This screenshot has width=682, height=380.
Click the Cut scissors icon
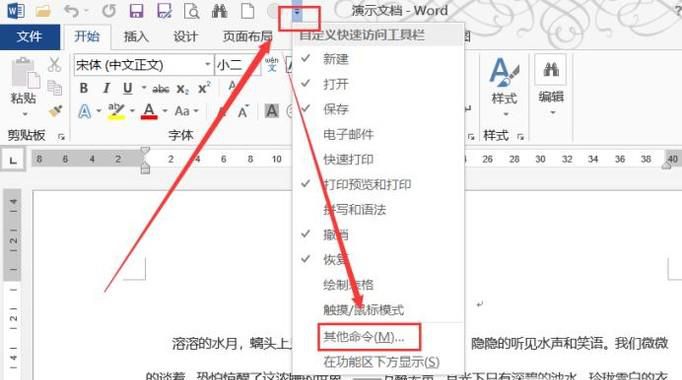(x=54, y=64)
